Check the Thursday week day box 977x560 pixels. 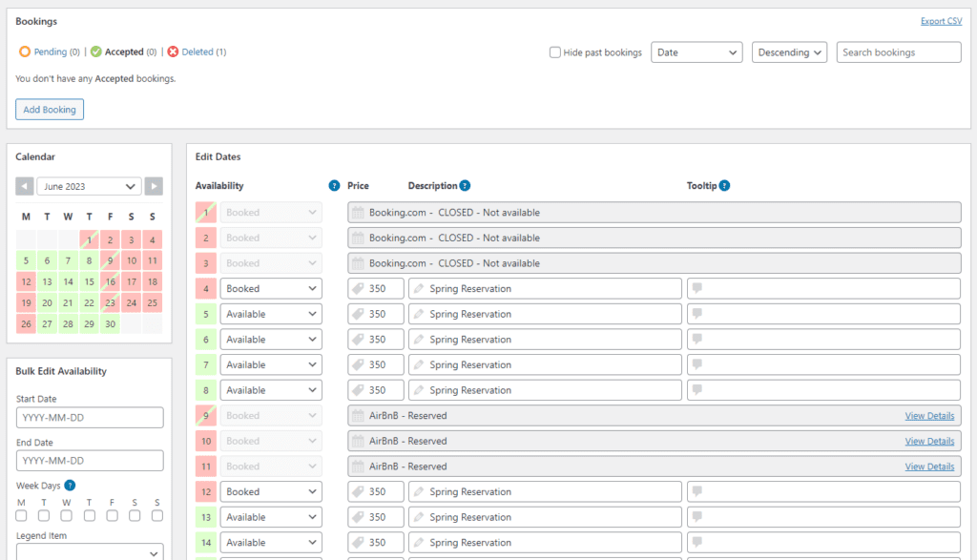coord(89,516)
